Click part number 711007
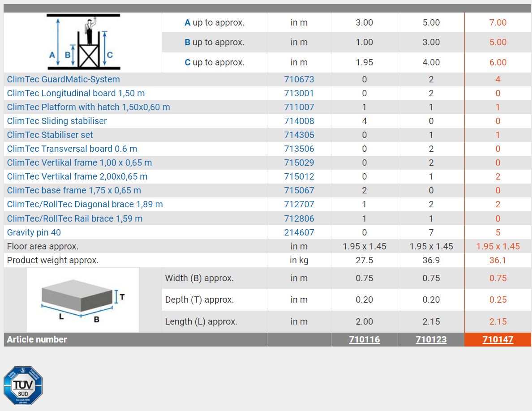Image resolution: width=532 pixels, height=411 pixels. (299, 107)
